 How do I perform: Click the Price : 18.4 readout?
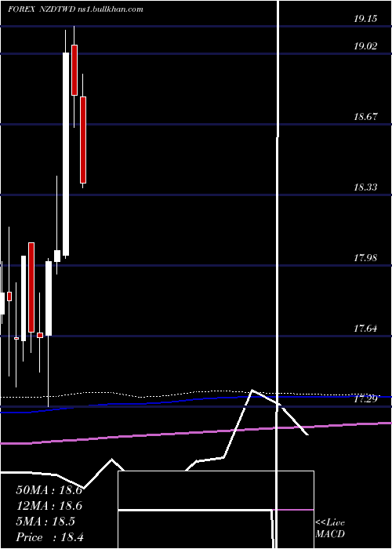(49, 537)
